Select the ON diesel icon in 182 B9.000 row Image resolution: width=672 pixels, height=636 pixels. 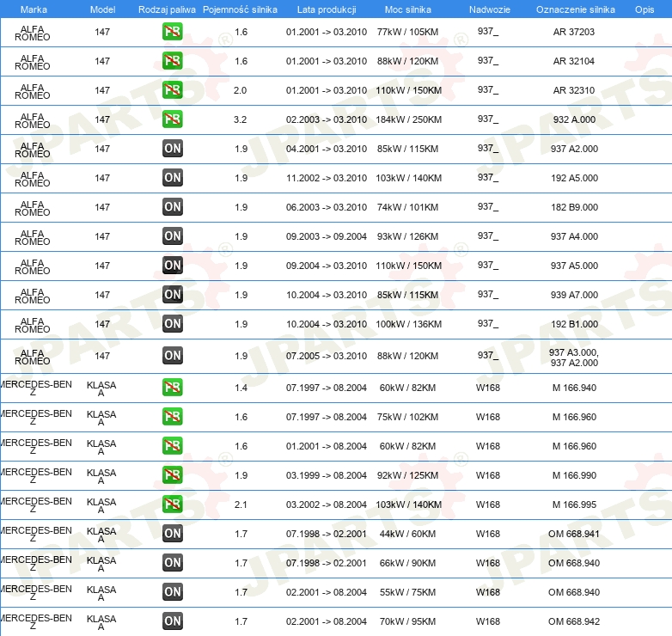172,206
